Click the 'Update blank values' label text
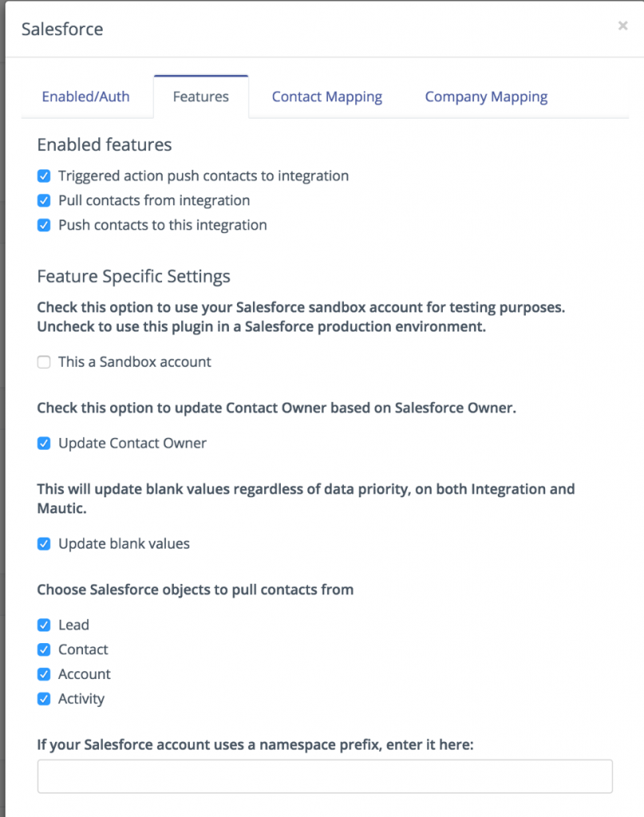644x817 pixels. [124, 544]
